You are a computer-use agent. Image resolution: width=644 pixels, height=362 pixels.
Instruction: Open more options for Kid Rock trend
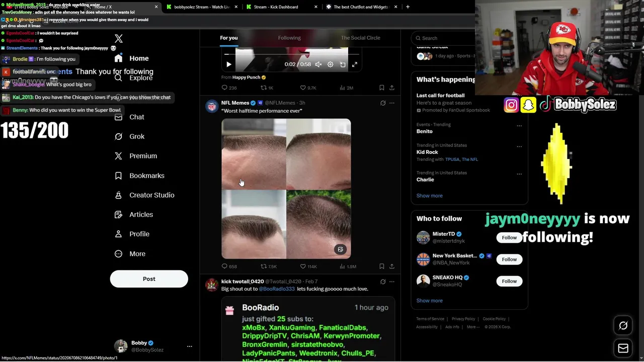519,146
